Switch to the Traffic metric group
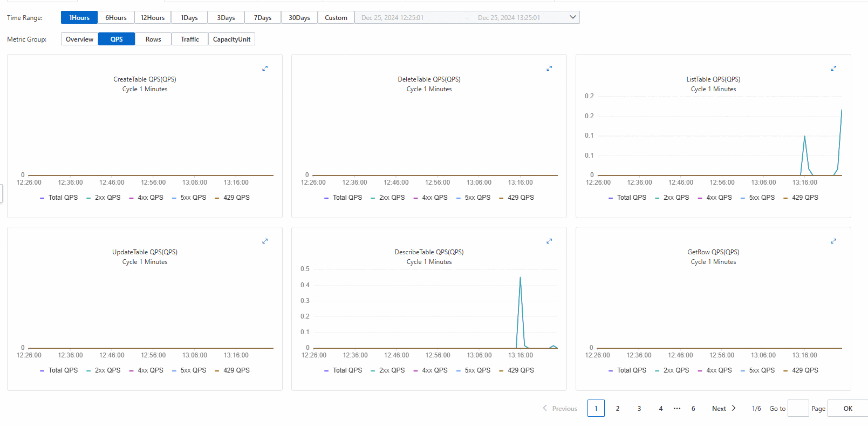The height and width of the screenshot is (426, 868). 190,39
